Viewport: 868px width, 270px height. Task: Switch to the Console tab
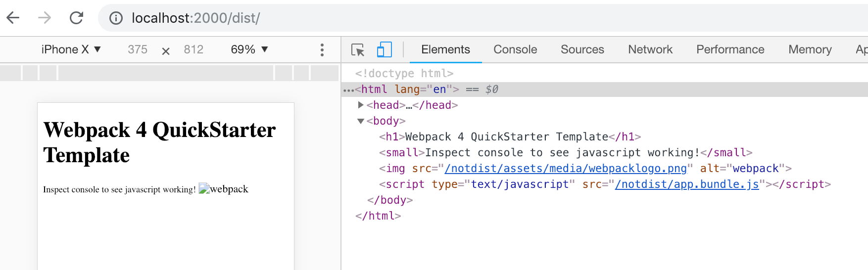tap(515, 49)
